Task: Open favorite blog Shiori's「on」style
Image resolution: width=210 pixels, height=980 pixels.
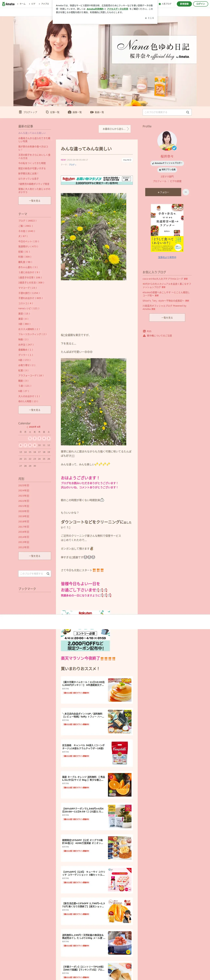Action: 164,301
